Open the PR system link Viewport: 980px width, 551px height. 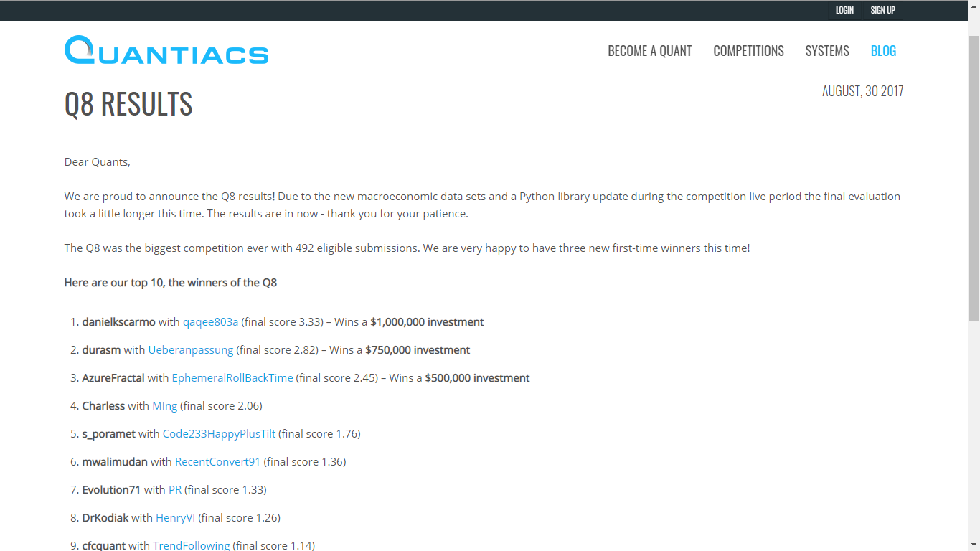pyautogui.click(x=175, y=490)
